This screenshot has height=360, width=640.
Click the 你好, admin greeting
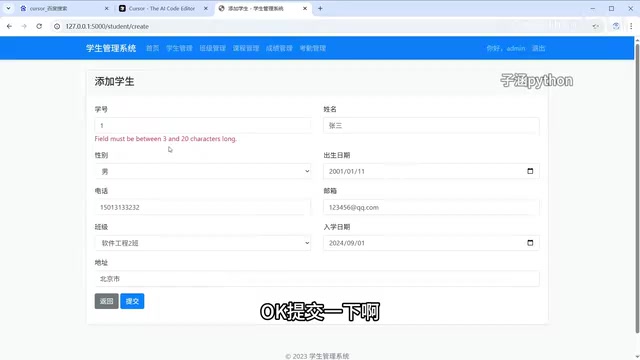click(506, 48)
